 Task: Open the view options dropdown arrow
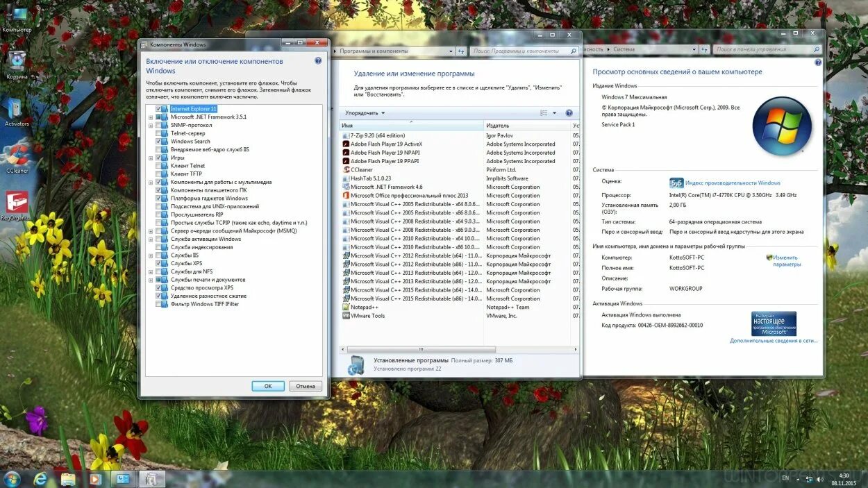pyautogui.click(x=554, y=112)
